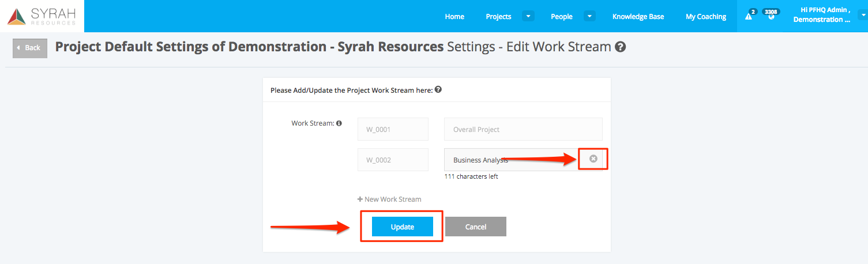
Task: Click the Overall Project name field
Action: 523,129
